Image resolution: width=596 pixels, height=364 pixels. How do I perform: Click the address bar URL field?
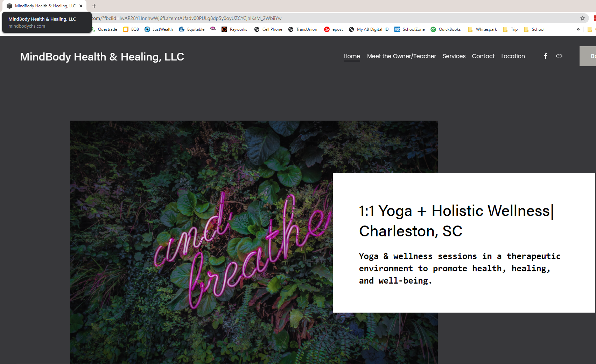point(332,18)
